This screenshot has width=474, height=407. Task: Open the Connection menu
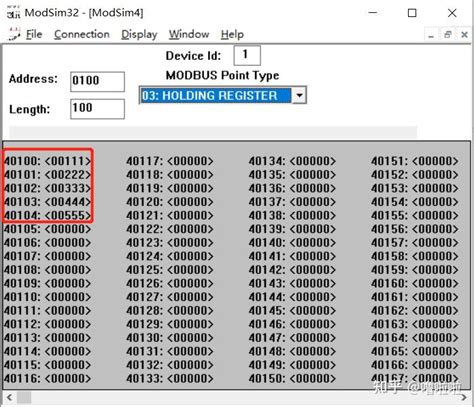point(82,34)
